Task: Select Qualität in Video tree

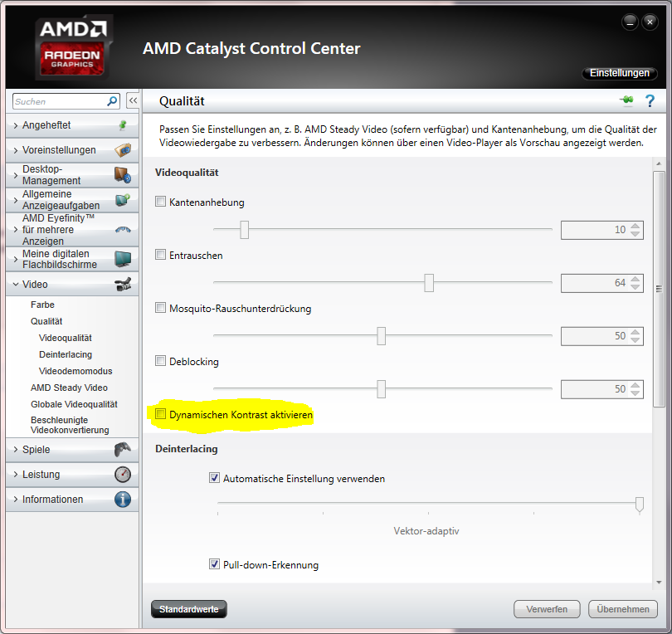Action: coord(46,321)
